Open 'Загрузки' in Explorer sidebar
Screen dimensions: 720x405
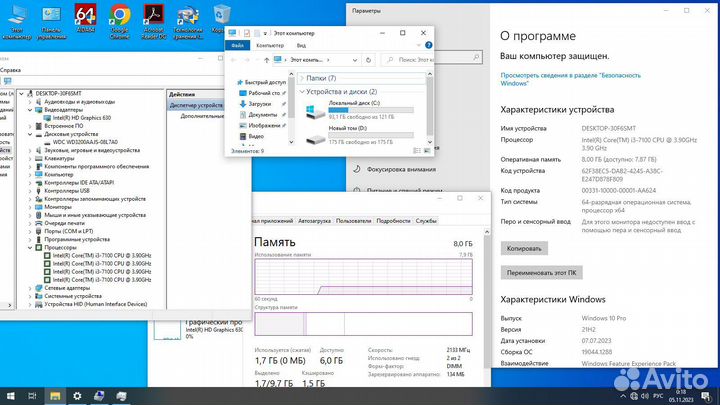pos(259,104)
